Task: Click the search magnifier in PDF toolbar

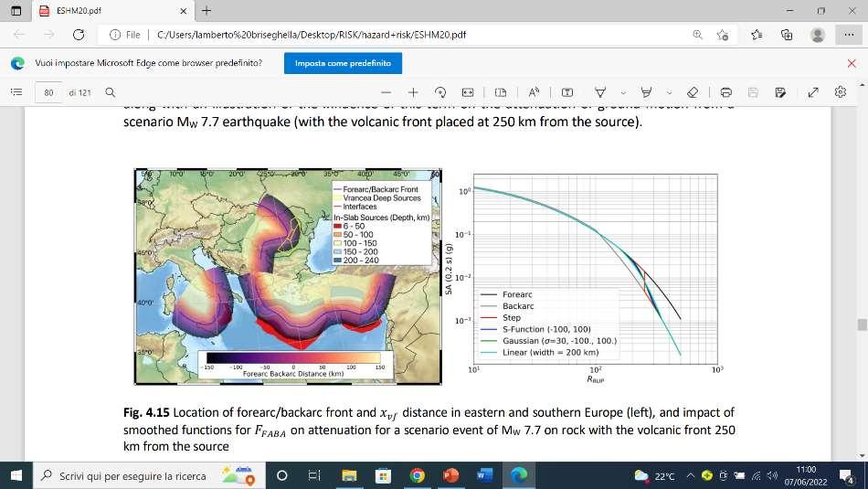Action: (x=110, y=92)
